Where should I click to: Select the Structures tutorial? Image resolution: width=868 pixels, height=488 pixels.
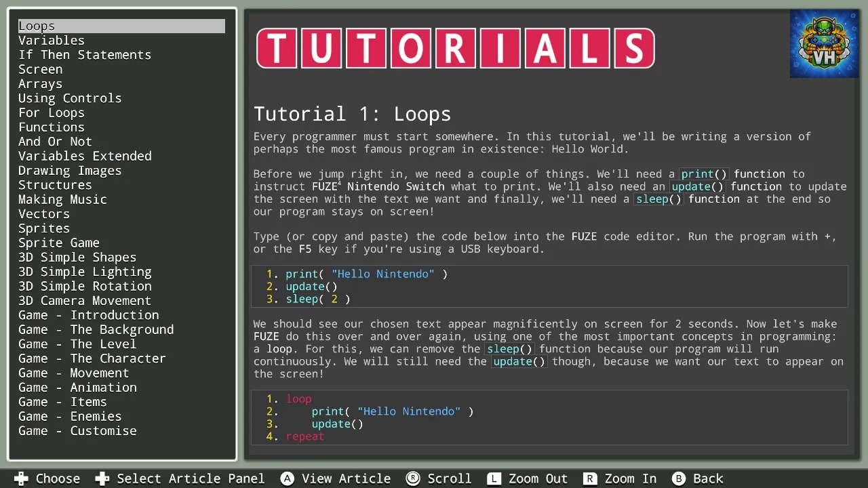click(55, 185)
